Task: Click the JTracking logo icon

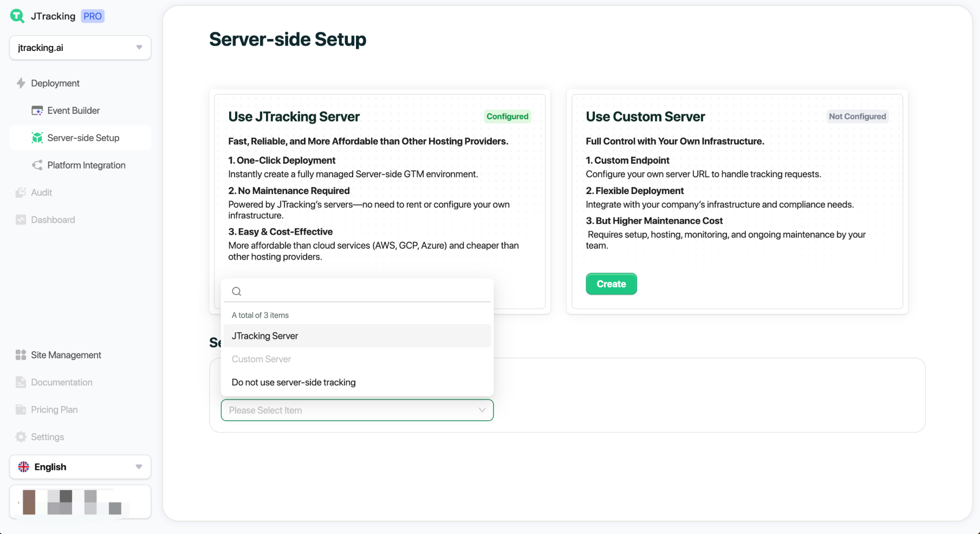Action: point(17,16)
